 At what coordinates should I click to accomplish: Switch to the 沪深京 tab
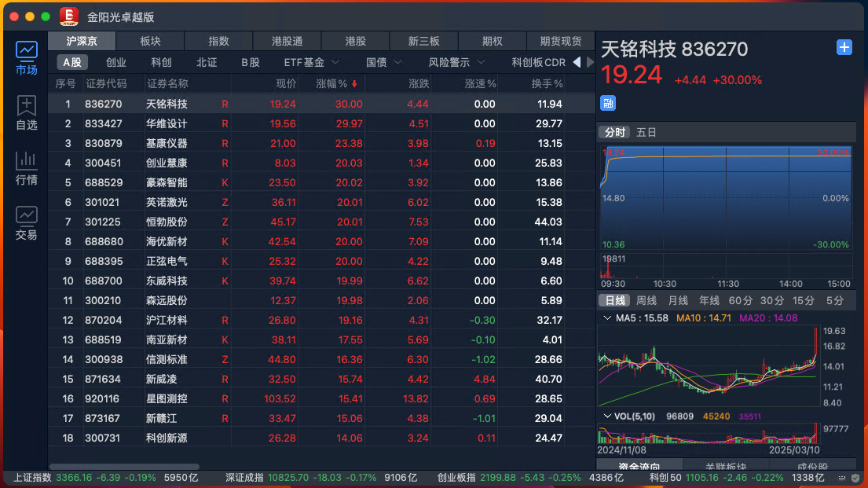tap(82, 41)
